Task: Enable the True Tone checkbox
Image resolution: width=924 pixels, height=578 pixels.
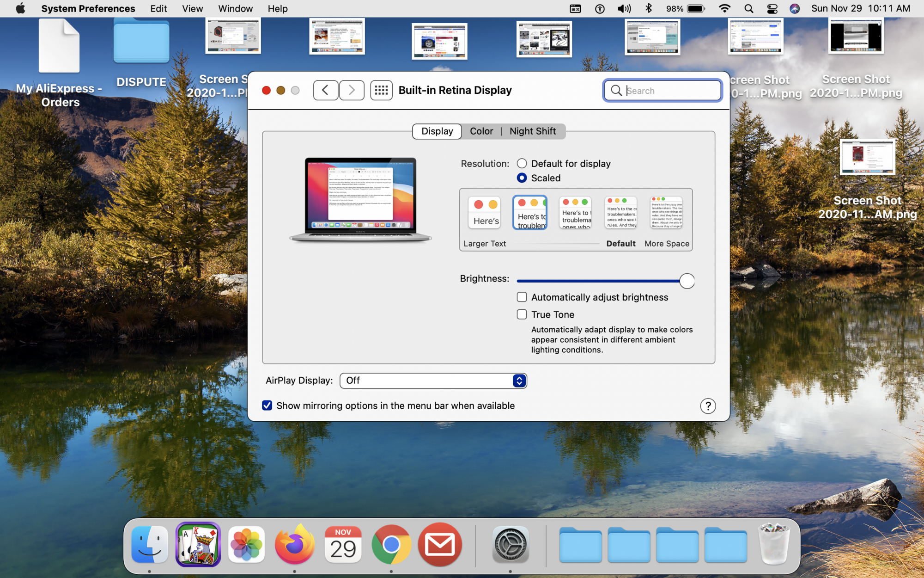Action: [x=522, y=314]
